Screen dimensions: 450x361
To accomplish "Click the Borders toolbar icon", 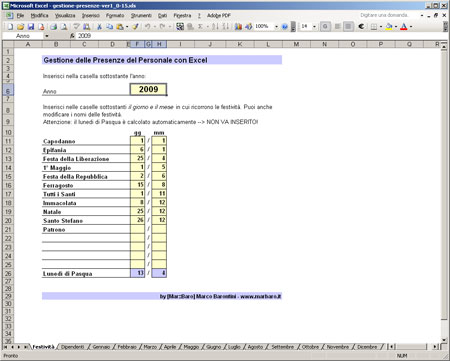I will [x=374, y=27].
